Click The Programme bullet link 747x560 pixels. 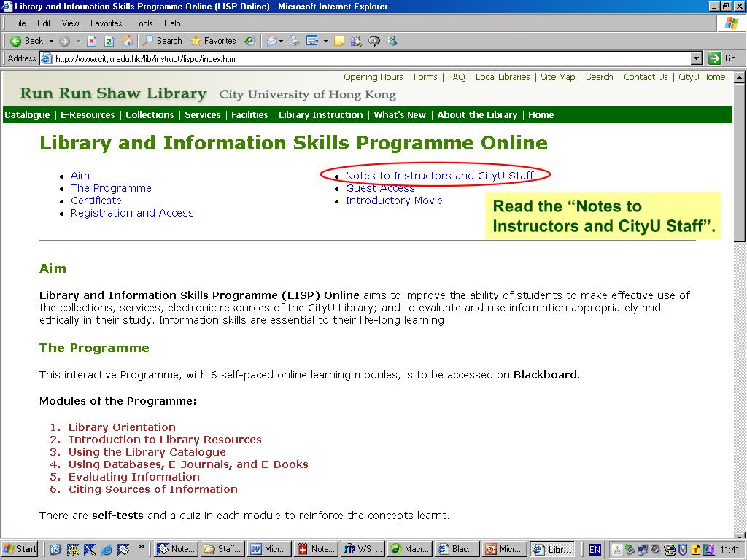pos(111,188)
